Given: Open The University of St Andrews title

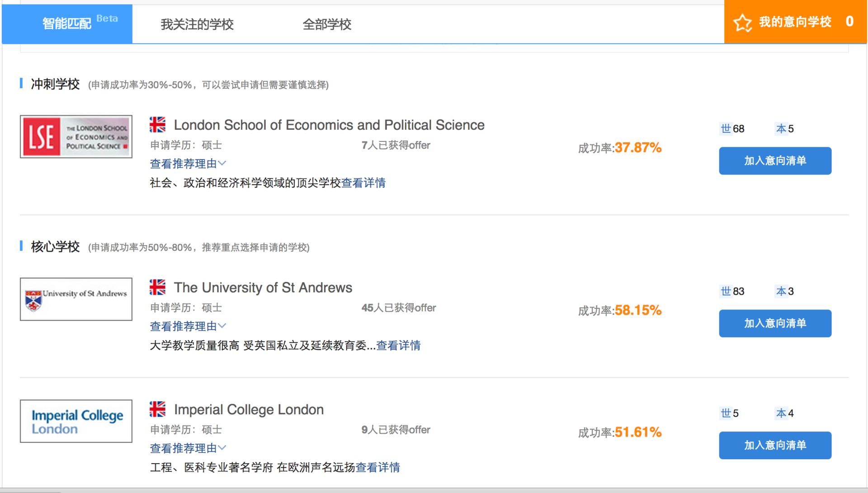Looking at the screenshot, I should click(263, 288).
